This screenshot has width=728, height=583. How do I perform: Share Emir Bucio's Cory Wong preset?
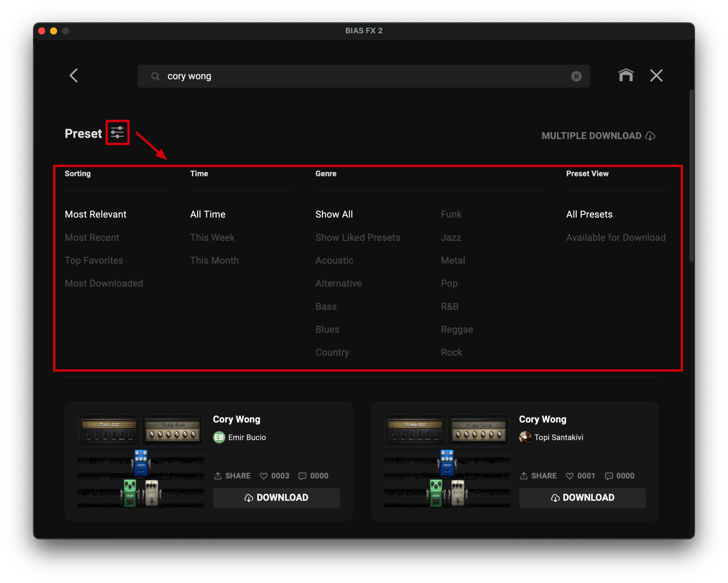(x=232, y=476)
